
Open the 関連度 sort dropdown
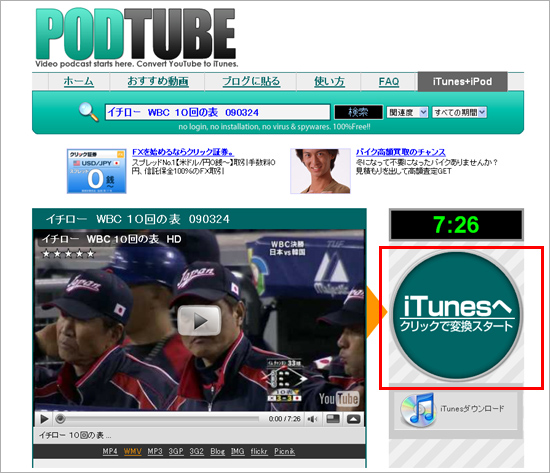[x=407, y=112]
